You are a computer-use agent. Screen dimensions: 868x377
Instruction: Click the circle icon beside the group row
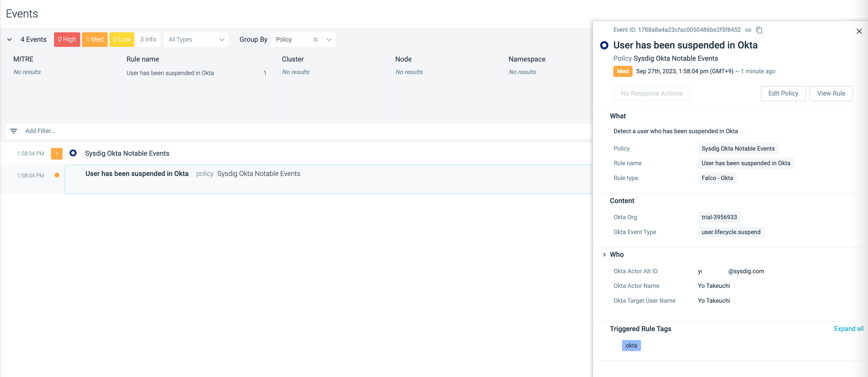[73, 153]
